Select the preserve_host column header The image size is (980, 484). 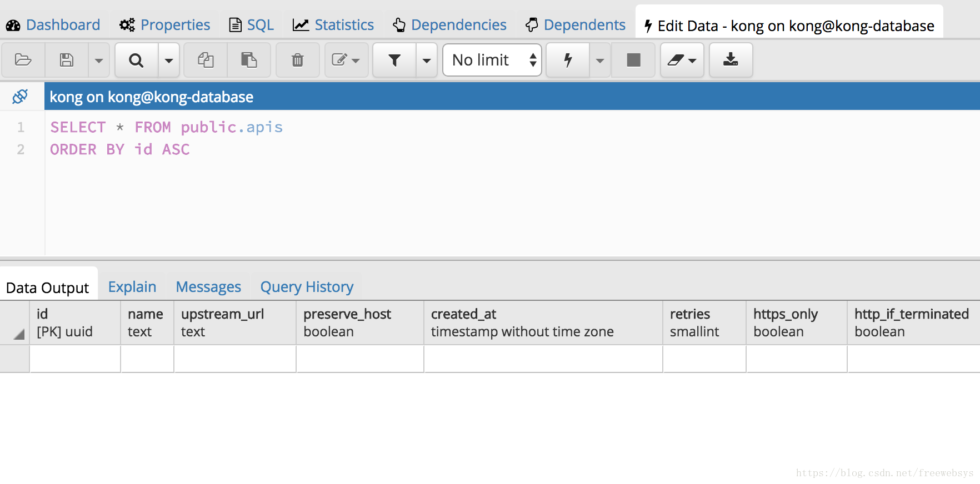tap(360, 322)
